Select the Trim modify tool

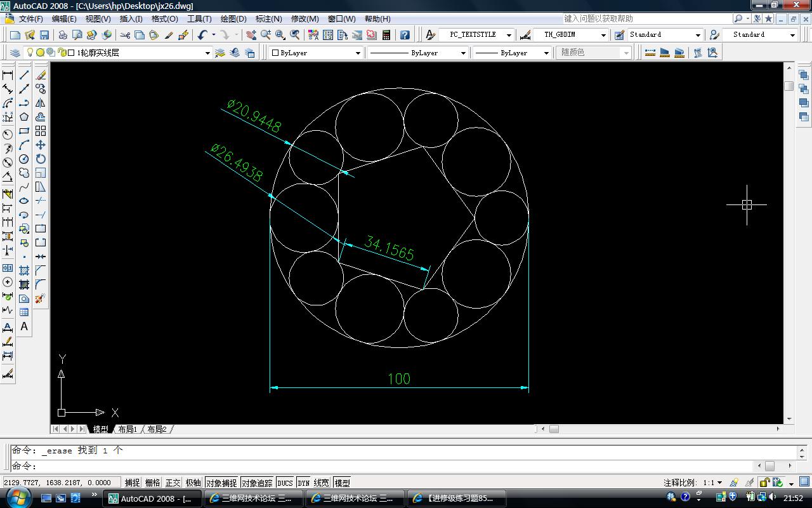[41, 201]
